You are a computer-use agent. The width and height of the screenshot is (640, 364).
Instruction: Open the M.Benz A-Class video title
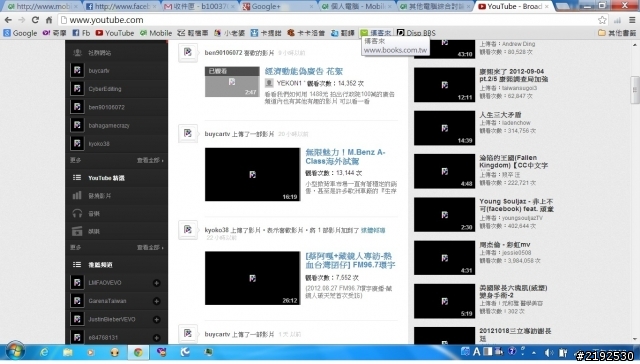(345, 157)
